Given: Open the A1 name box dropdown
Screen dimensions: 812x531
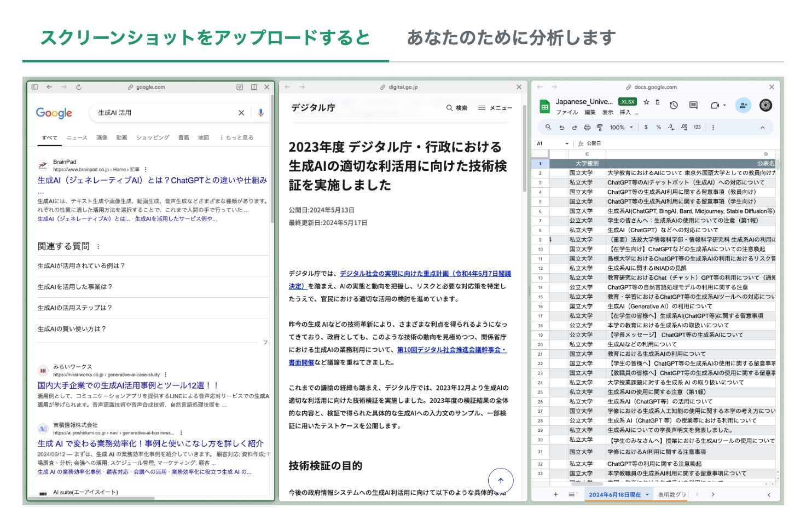Looking at the screenshot, I should (567, 143).
